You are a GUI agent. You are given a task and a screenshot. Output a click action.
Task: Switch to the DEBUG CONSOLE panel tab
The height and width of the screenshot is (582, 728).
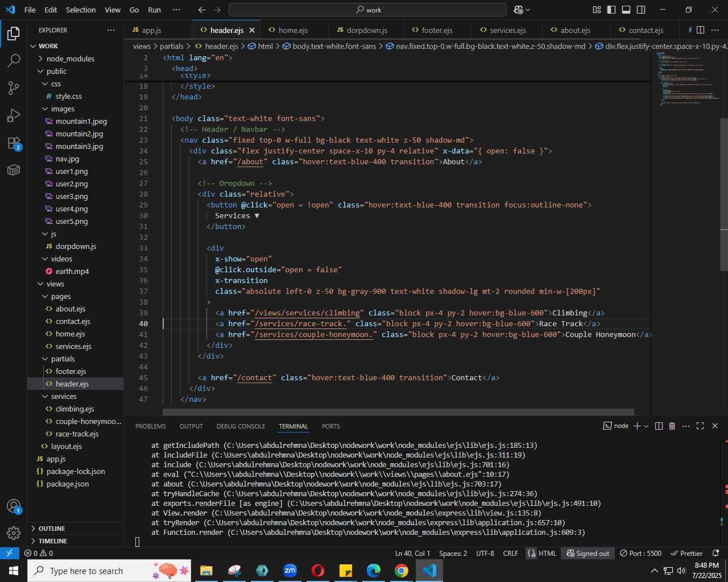(x=241, y=426)
